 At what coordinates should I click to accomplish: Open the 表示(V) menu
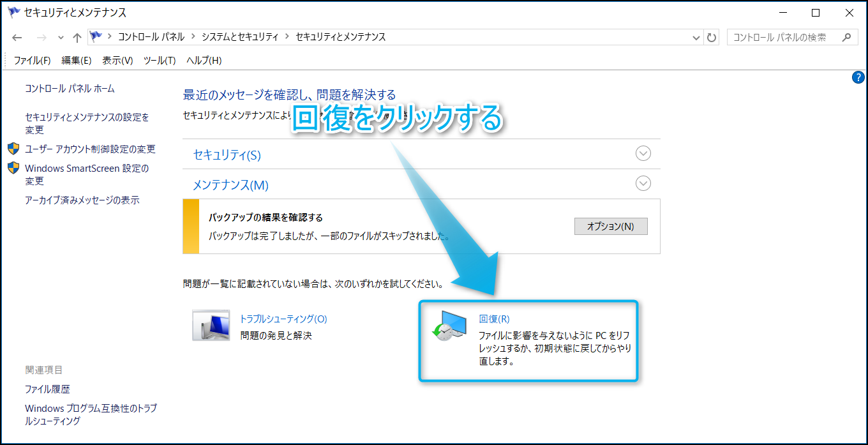117,61
